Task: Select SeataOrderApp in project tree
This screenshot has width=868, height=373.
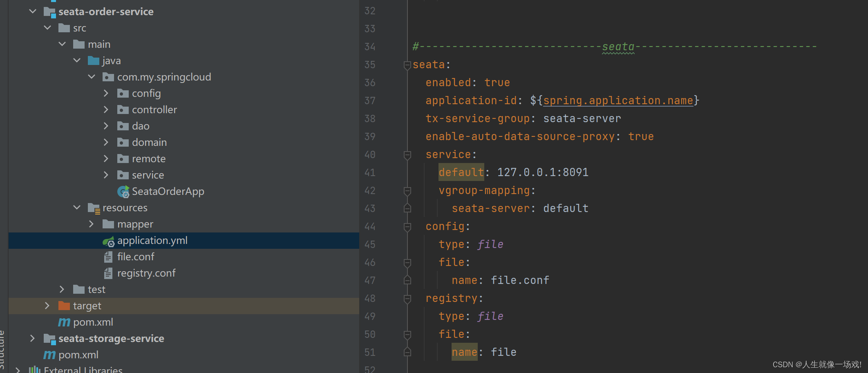Action: [168, 191]
